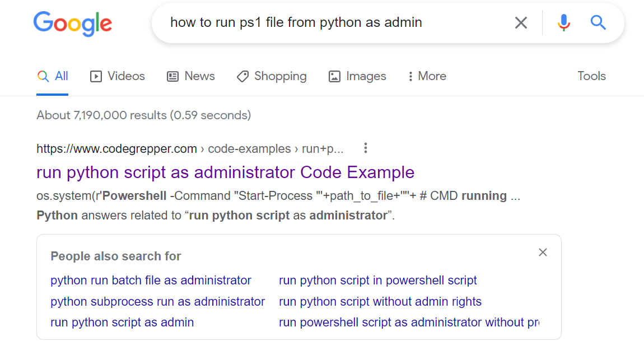
Task: Open the Tools button
Action: pyautogui.click(x=591, y=76)
